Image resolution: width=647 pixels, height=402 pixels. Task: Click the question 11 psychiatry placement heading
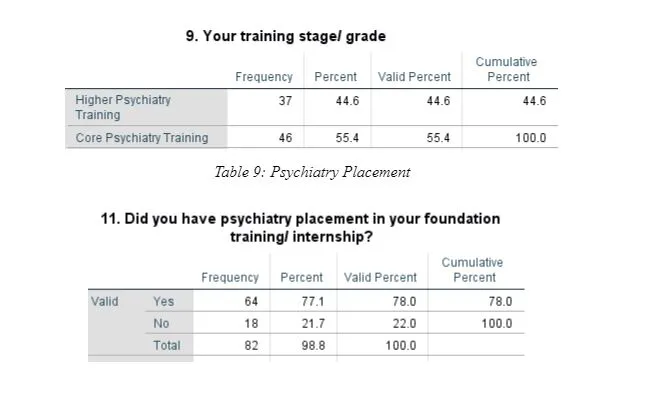pos(301,228)
